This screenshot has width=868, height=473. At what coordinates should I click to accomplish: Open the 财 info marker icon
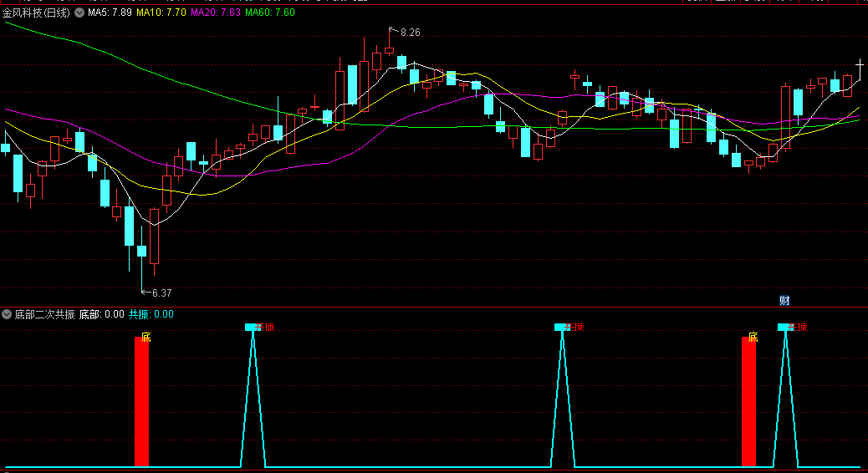[x=784, y=300]
